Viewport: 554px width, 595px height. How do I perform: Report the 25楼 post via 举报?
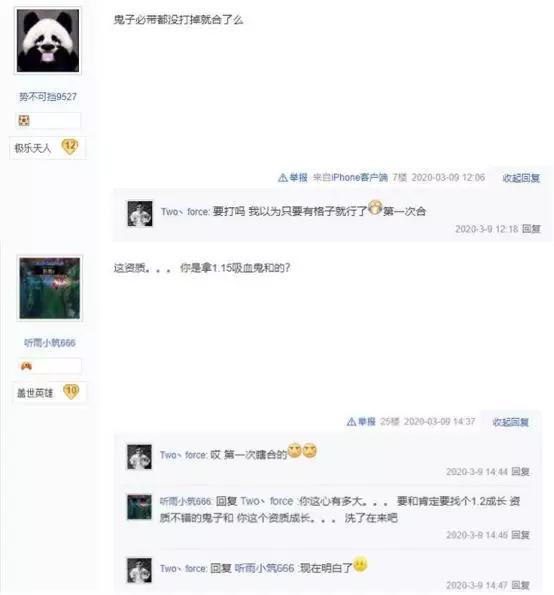click(361, 422)
